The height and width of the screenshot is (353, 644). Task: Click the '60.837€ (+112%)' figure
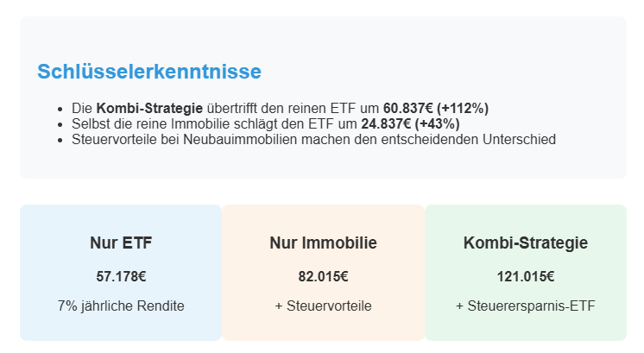point(436,109)
